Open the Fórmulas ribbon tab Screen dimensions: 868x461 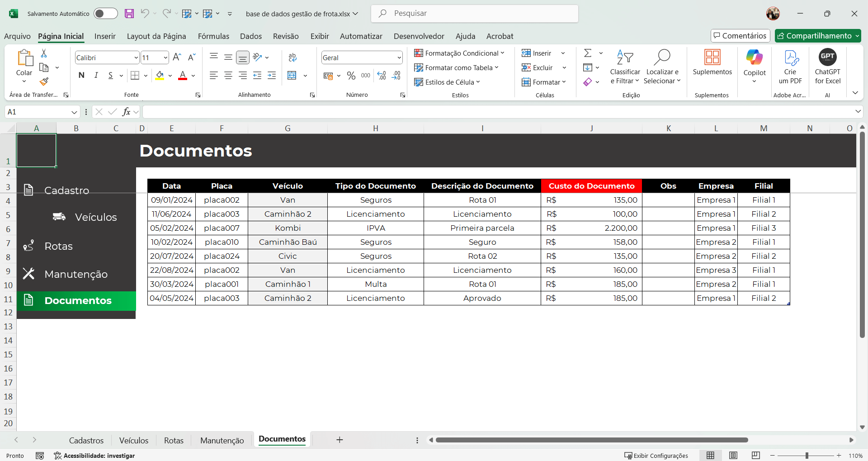213,36
